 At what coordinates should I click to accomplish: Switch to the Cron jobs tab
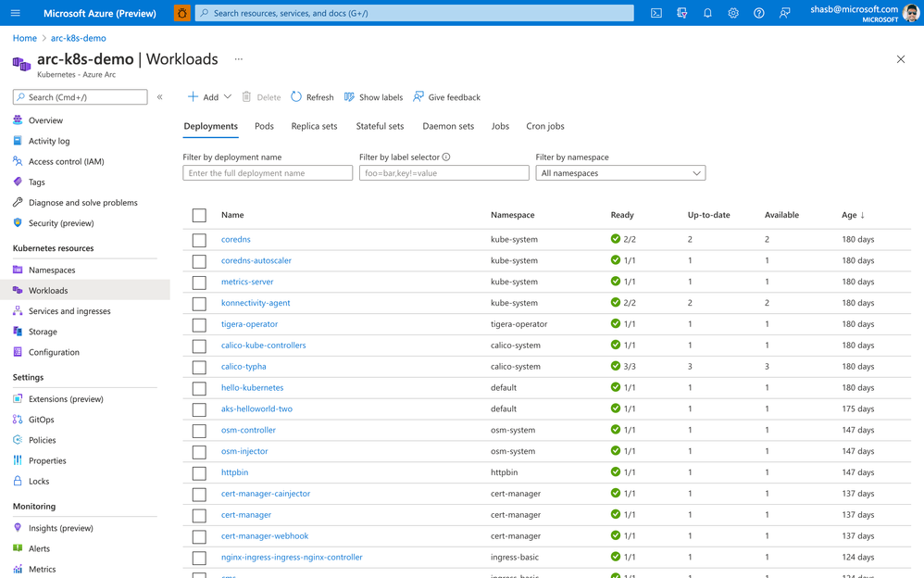(545, 126)
